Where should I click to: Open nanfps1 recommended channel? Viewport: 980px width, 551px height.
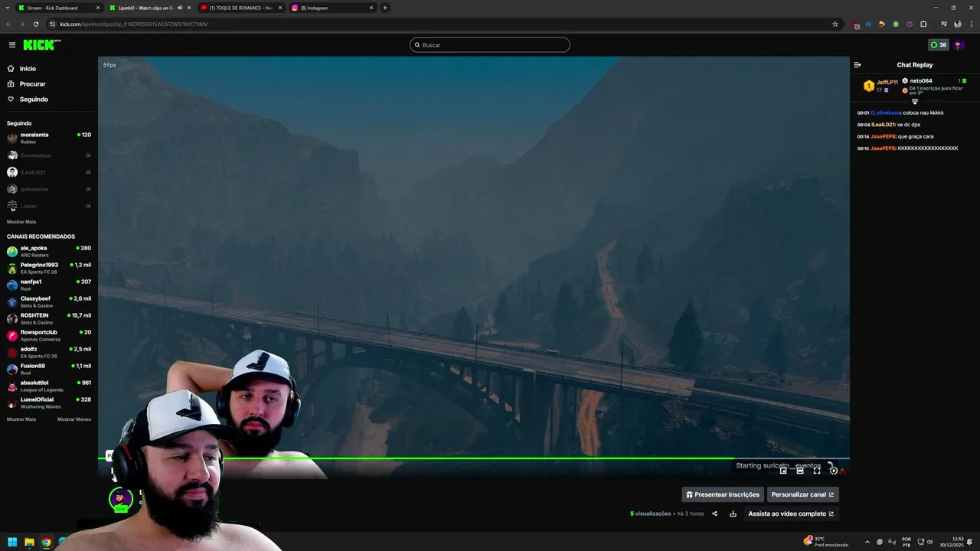[48, 285]
